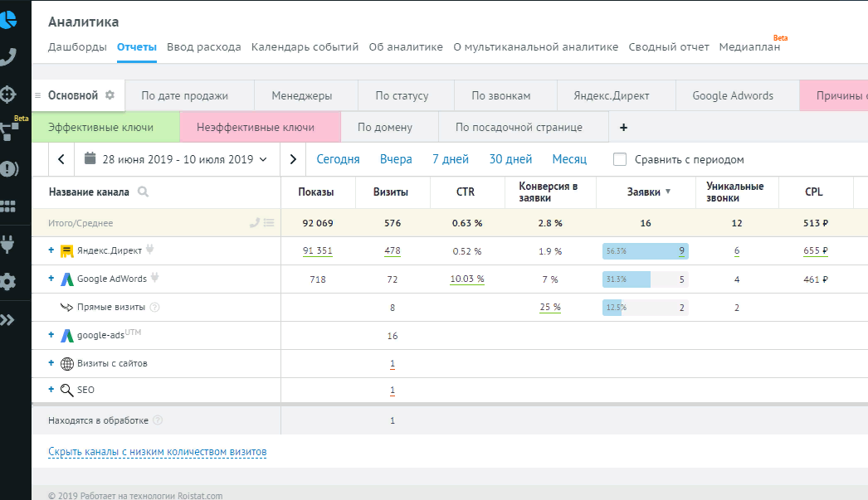The image size is (868, 500).
Task: Enable the Сравнить с периодом checkbox
Action: (620, 159)
